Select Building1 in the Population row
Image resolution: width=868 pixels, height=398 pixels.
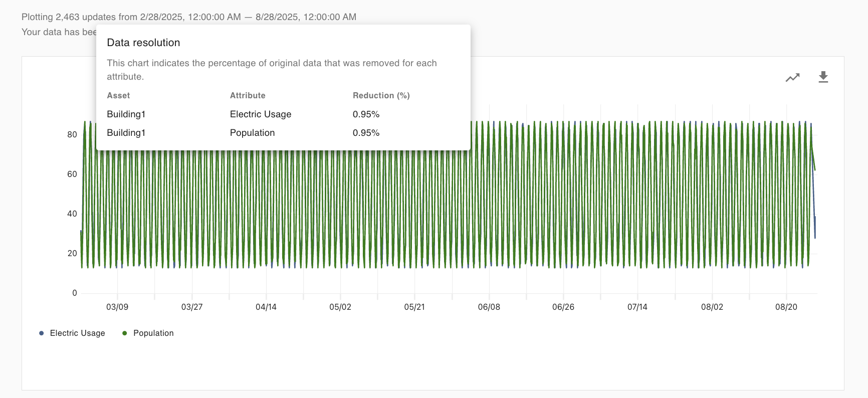[126, 133]
